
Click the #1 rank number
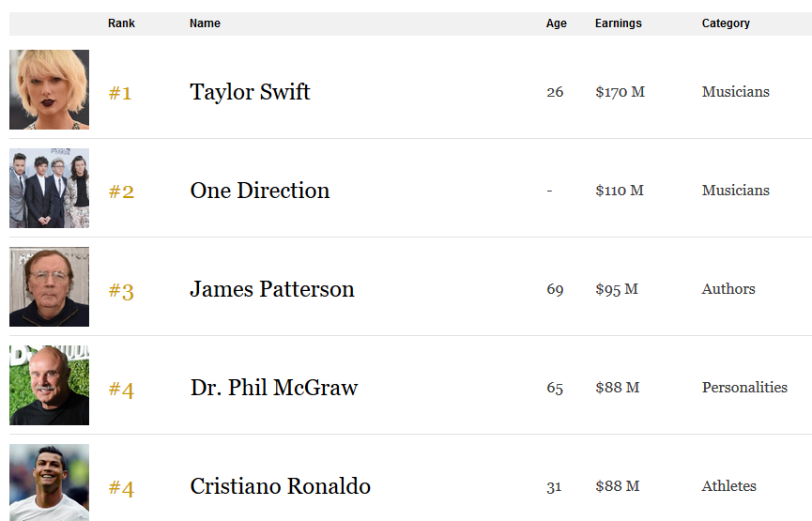(x=120, y=93)
